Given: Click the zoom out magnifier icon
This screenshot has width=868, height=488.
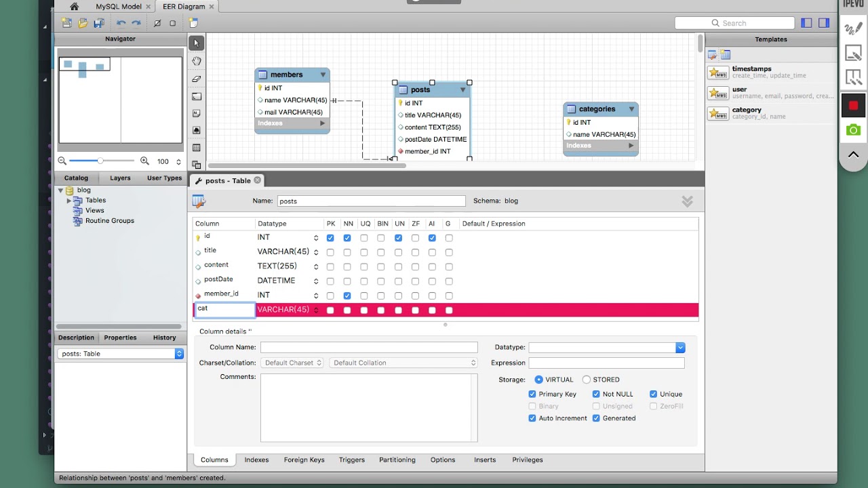Looking at the screenshot, I should pyautogui.click(x=62, y=161).
